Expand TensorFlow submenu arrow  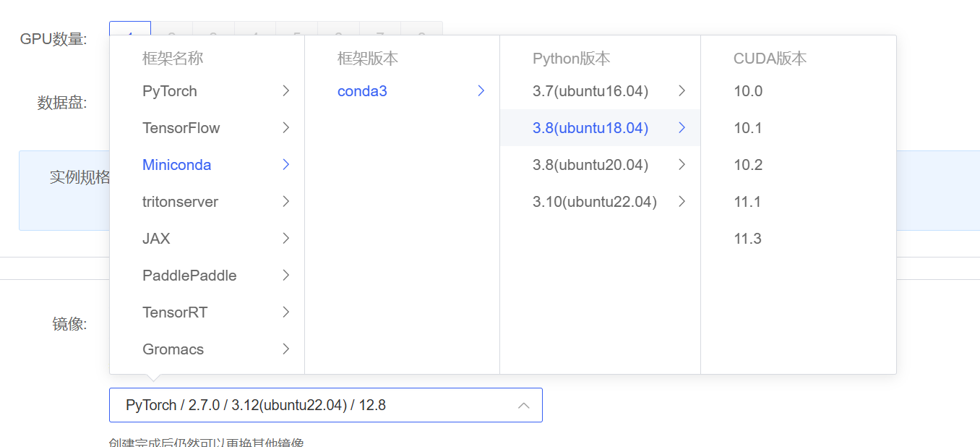point(286,128)
